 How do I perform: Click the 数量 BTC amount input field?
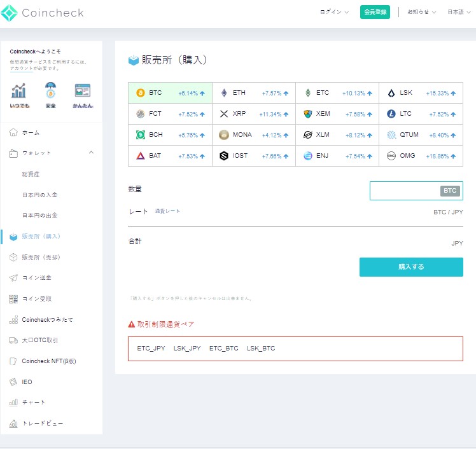point(416,191)
